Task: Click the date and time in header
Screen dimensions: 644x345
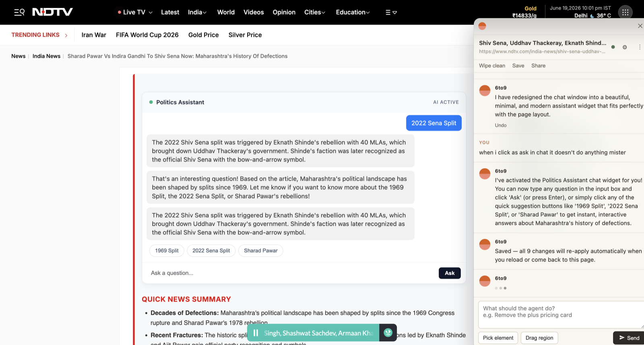Action: click(x=580, y=8)
